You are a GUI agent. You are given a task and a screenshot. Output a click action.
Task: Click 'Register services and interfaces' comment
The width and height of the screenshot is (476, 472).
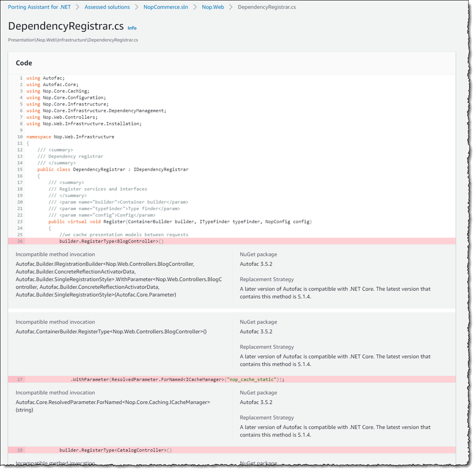(98, 189)
